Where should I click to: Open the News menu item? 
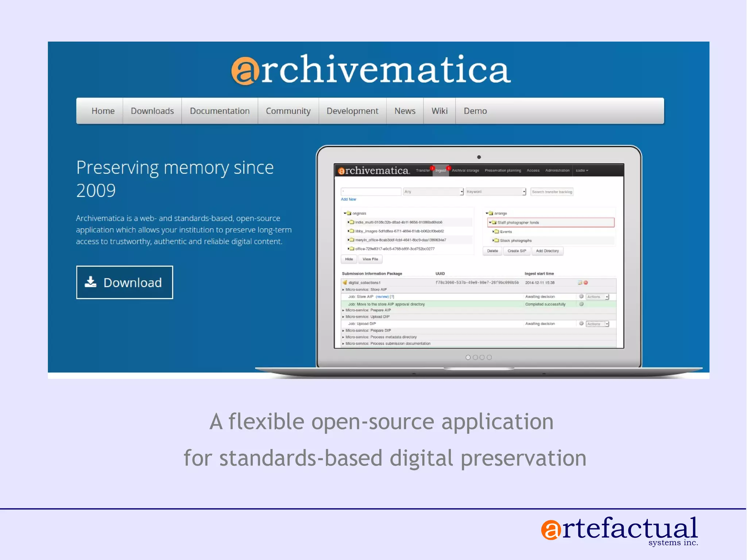(x=405, y=111)
